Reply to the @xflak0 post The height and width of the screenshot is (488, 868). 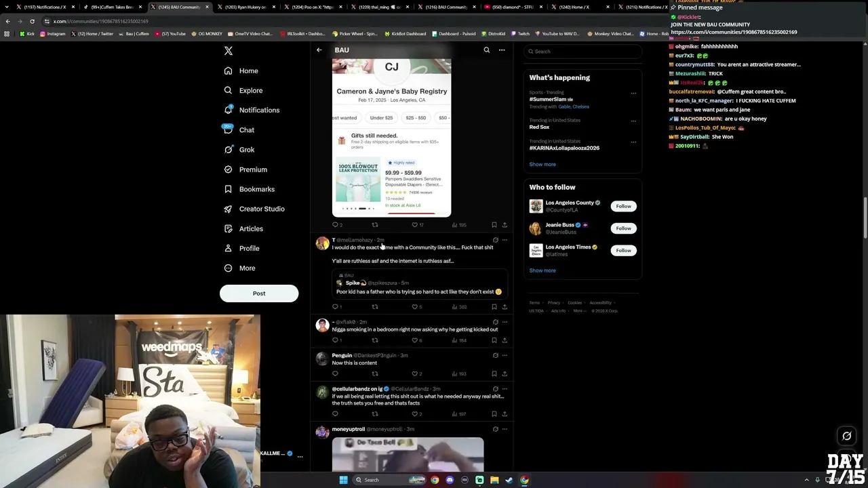click(335, 340)
